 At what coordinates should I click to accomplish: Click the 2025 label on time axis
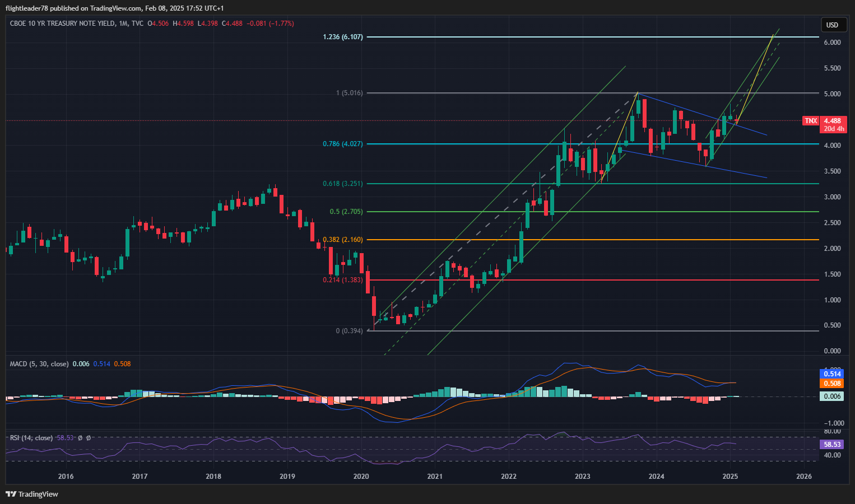(x=730, y=477)
